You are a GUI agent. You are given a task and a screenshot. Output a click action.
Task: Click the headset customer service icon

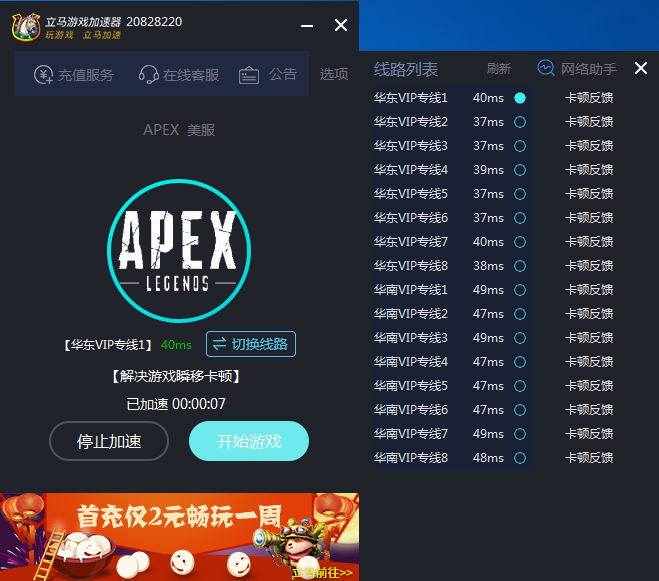point(148,75)
